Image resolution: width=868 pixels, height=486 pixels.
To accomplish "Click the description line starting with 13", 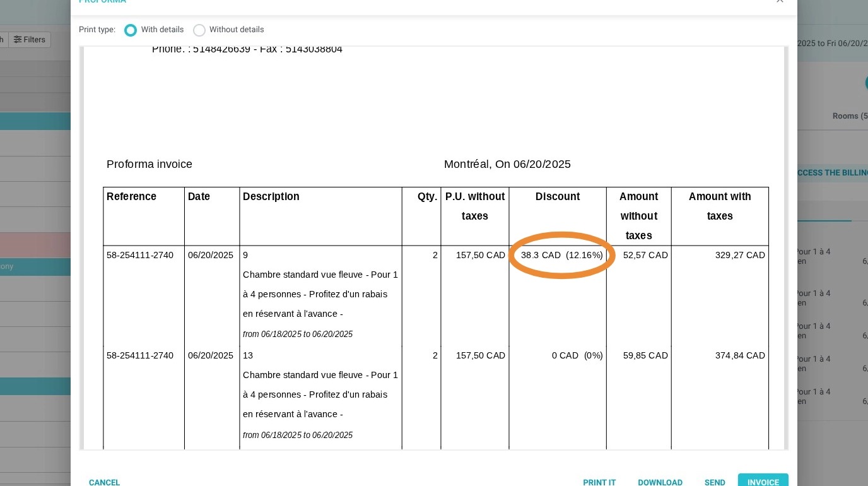I will (248, 355).
